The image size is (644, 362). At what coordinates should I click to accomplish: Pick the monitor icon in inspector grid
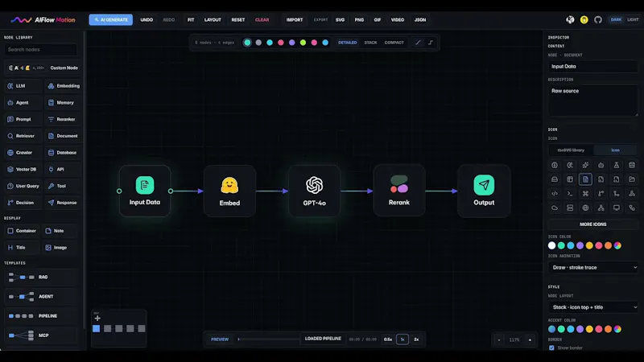(x=617, y=208)
